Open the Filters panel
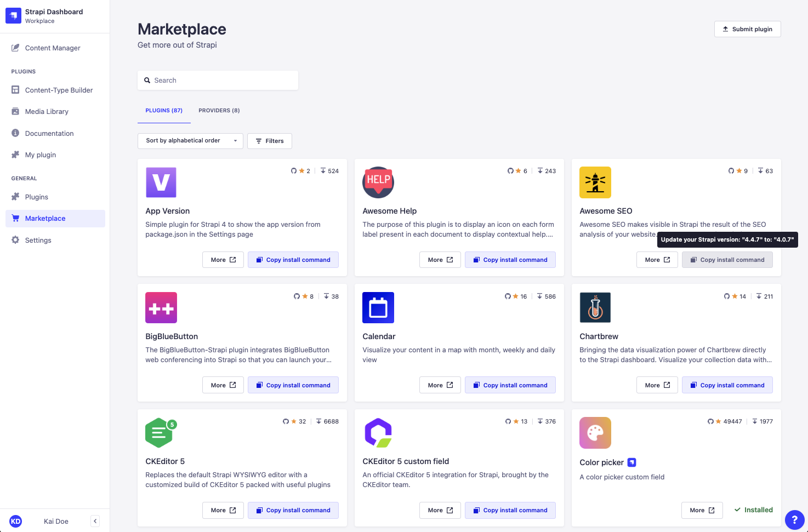The height and width of the screenshot is (532, 808). (269, 141)
